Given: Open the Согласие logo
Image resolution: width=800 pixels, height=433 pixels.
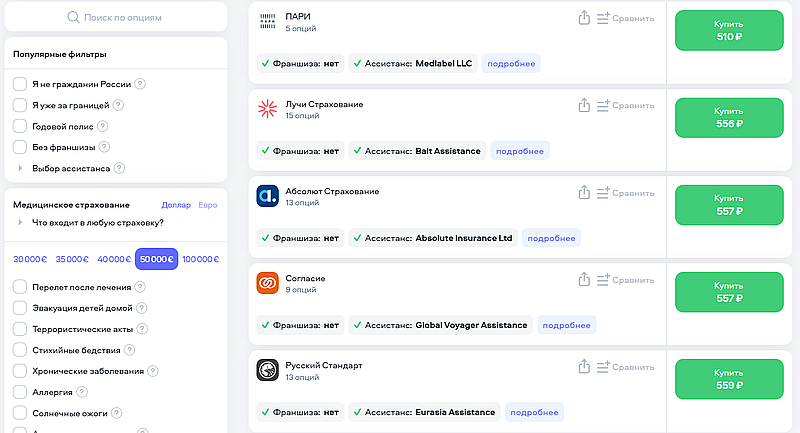Looking at the screenshot, I should [267, 283].
